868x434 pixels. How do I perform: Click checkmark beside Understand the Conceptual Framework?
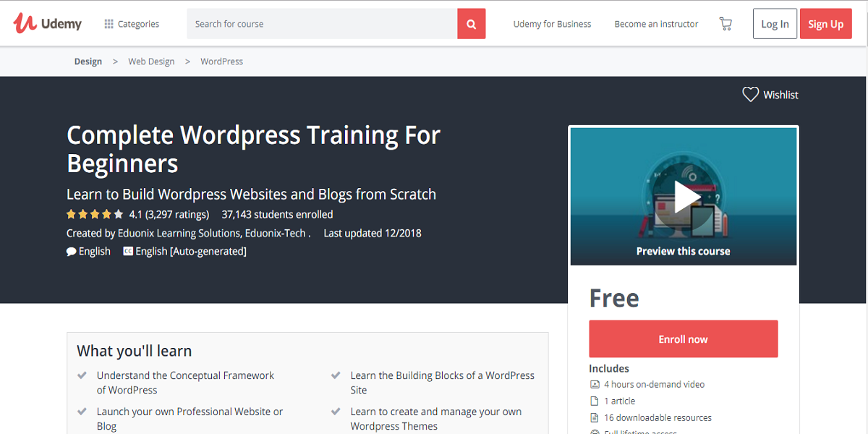click(x=82, y=375)
